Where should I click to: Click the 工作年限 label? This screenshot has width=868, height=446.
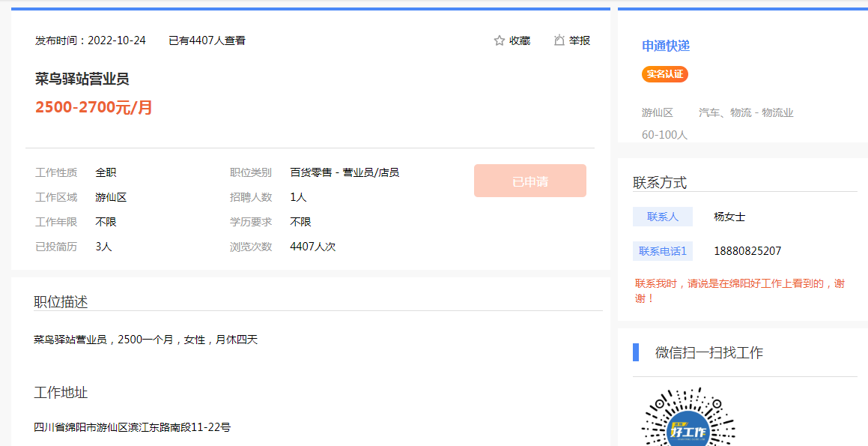[x=56, y=222]
